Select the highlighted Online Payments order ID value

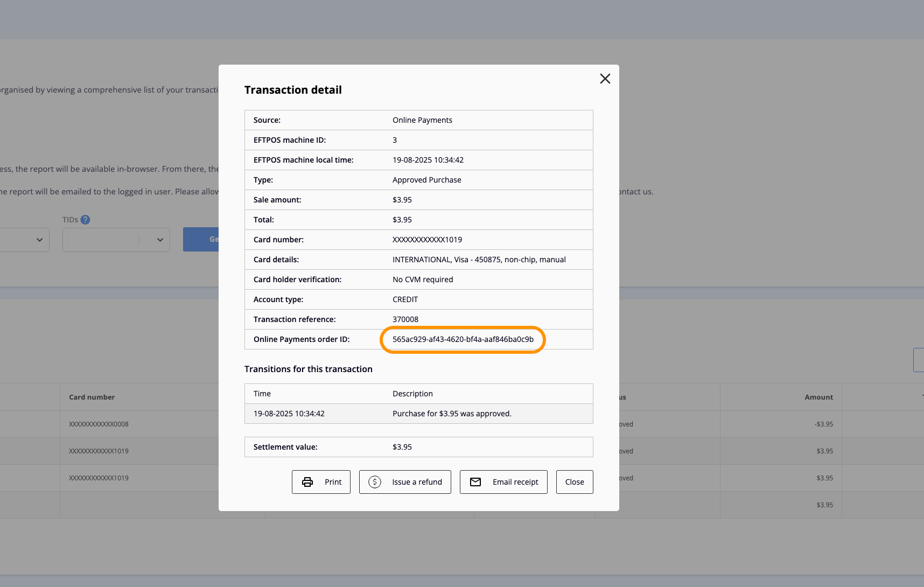[x=463, y=339]
